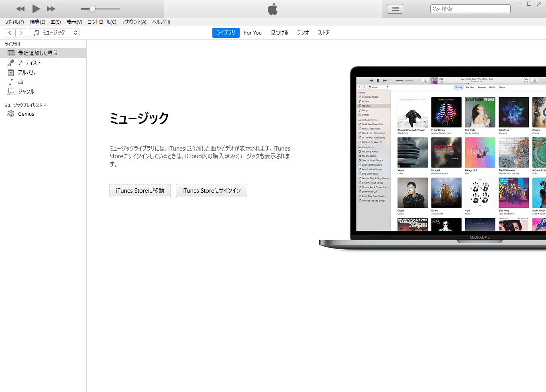Open the up-next list view button
The width and height of the screenshot is (546, 392).
[395, 9]
